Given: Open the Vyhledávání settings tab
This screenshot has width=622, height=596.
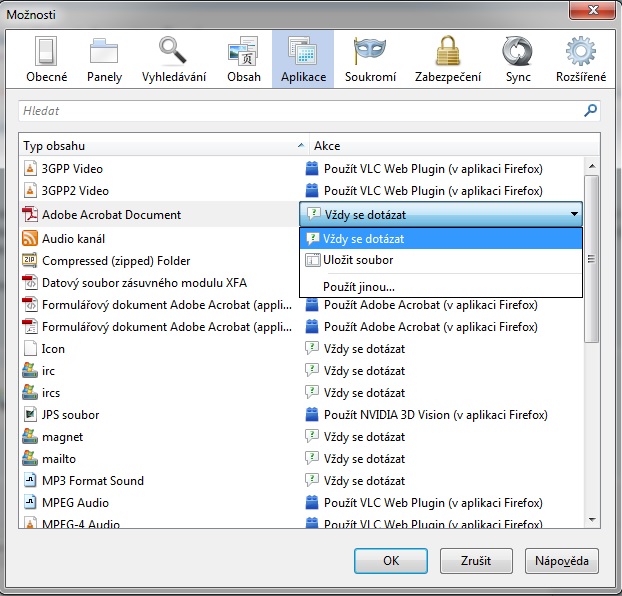Looking at the screenshot, I should (x=174, y=59).
